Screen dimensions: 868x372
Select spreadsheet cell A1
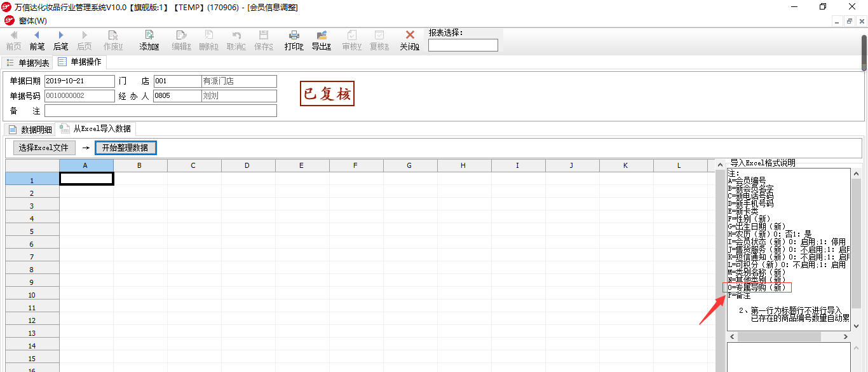pyautogui.click(x=86, y=179)
